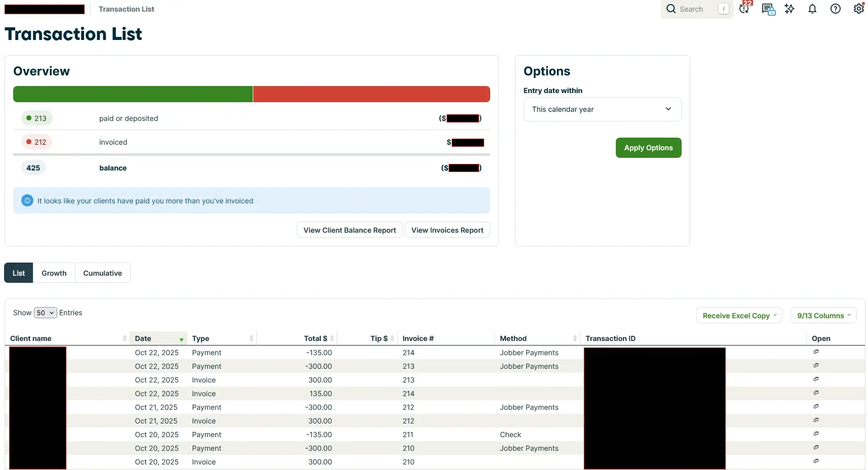This screenshot has width=868, height=470.
Task: Expand the Entry date within dropdown
Action: (602, 109)
